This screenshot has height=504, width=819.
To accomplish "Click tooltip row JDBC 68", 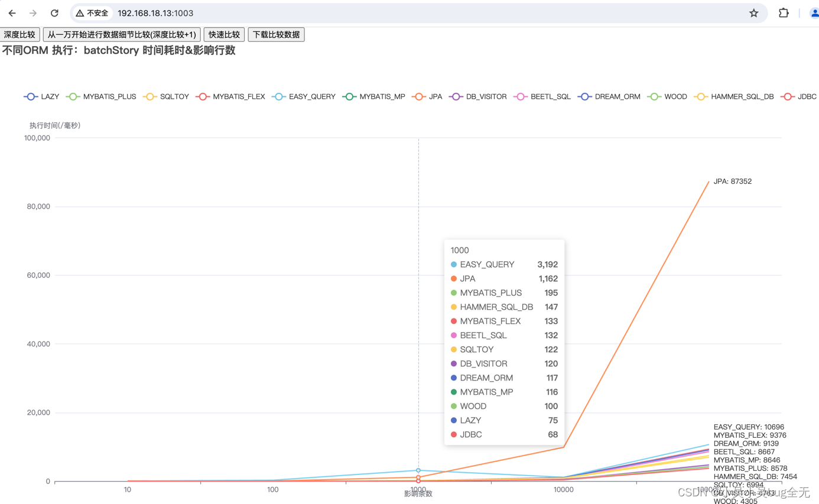I will click(504, 435).
